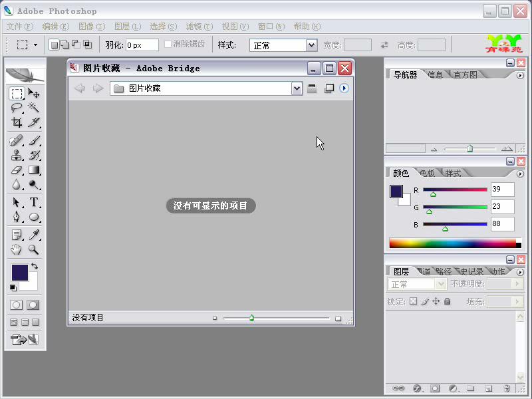Select the Blur tool
This screenshot has width=532, height=399.
[x=17, y=185]
